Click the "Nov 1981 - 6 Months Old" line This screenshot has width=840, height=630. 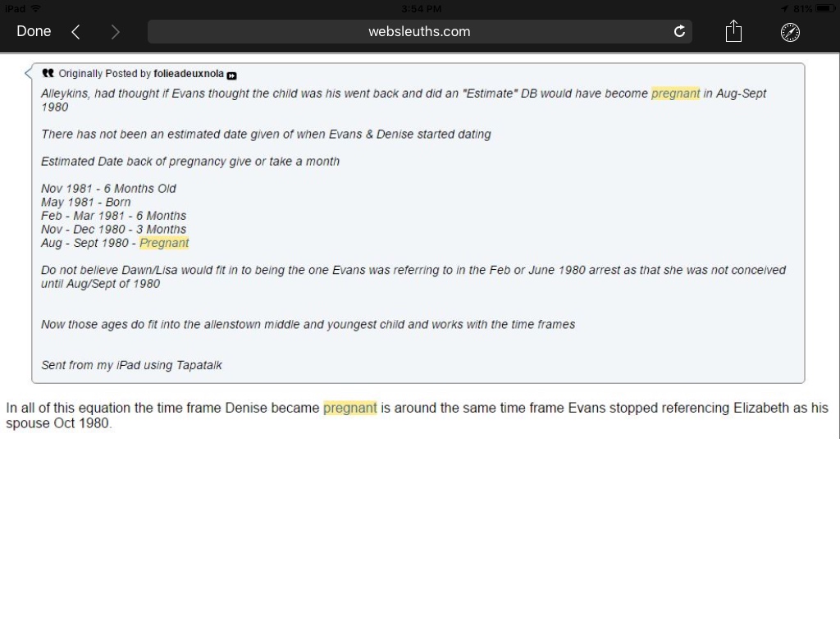click(108, 189)
